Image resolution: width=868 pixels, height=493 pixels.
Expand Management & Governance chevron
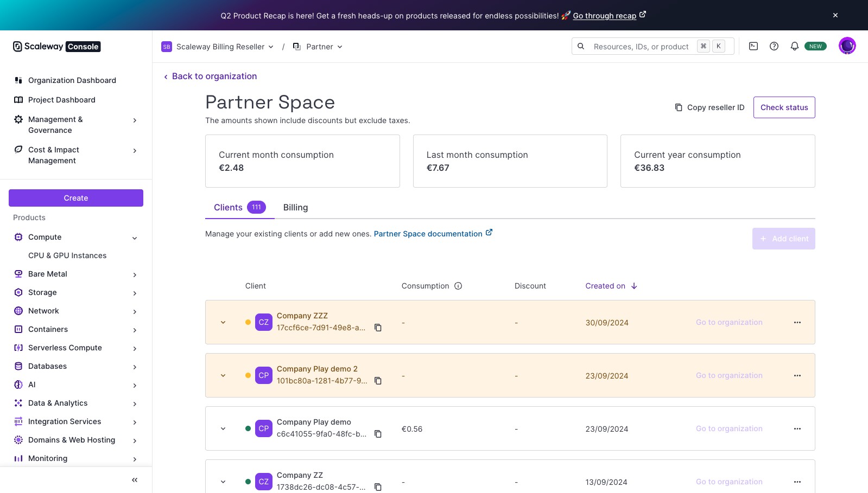135,120
